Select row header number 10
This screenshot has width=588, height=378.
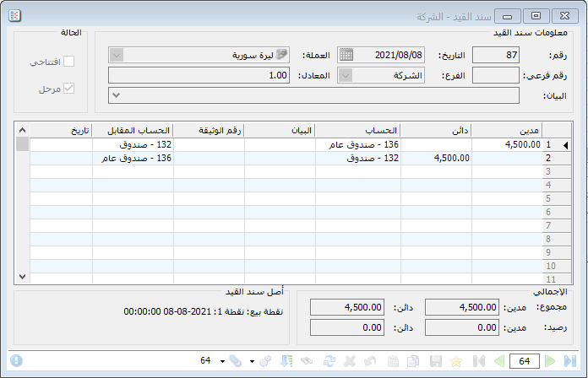(557, 266)
